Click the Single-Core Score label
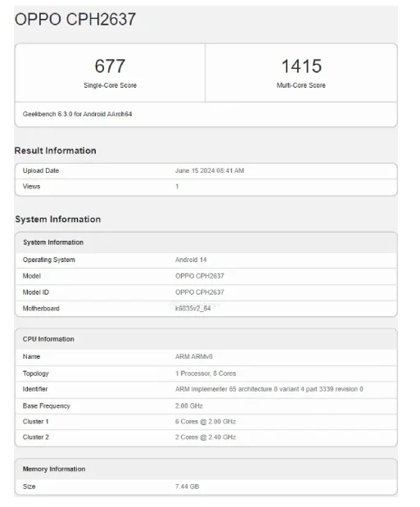 click(111, 85)
